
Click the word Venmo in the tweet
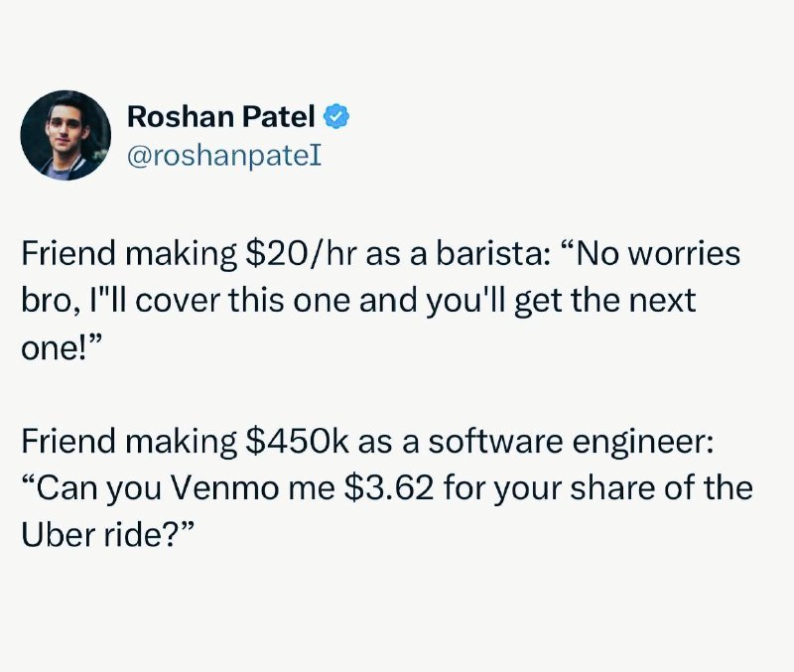click(223, 488)
